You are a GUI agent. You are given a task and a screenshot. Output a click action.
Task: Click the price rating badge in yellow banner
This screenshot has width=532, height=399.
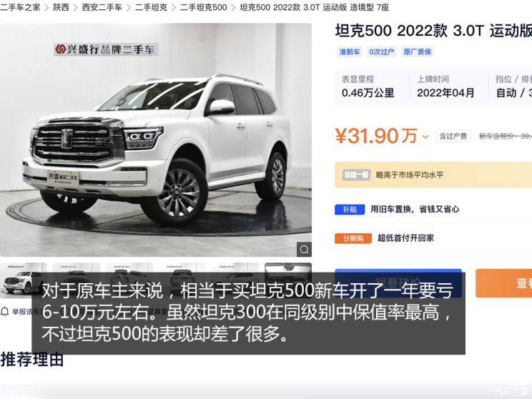click(356, 174)
